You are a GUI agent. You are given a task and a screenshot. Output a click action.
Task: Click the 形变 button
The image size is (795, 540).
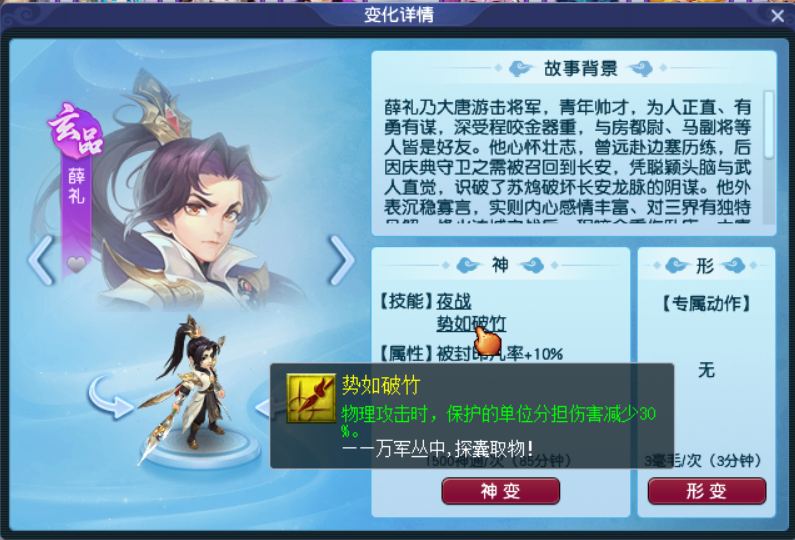pyautogui.click(x=707, y=491)
